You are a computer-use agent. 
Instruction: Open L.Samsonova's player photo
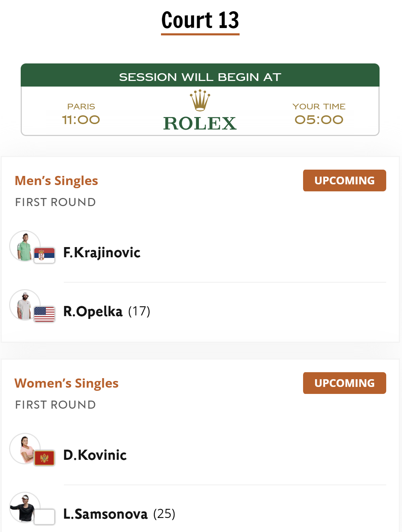point(25,507)
